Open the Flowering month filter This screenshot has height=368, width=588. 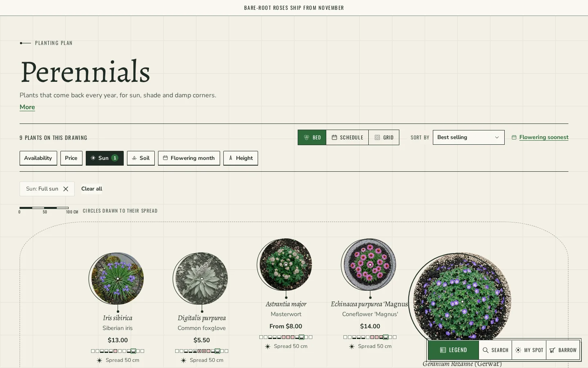tap(189, 158)
